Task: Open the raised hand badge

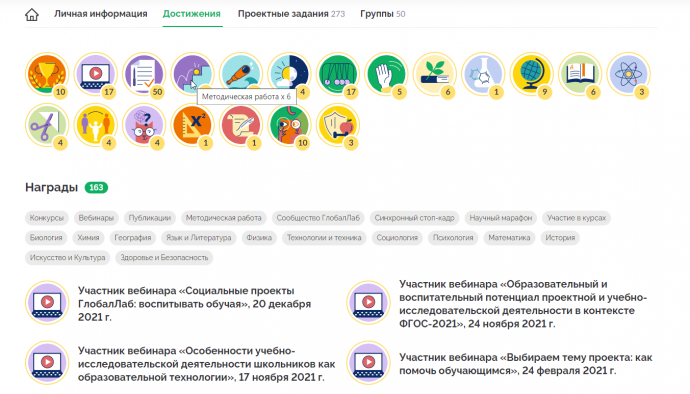Action: [x=386, y=74]
